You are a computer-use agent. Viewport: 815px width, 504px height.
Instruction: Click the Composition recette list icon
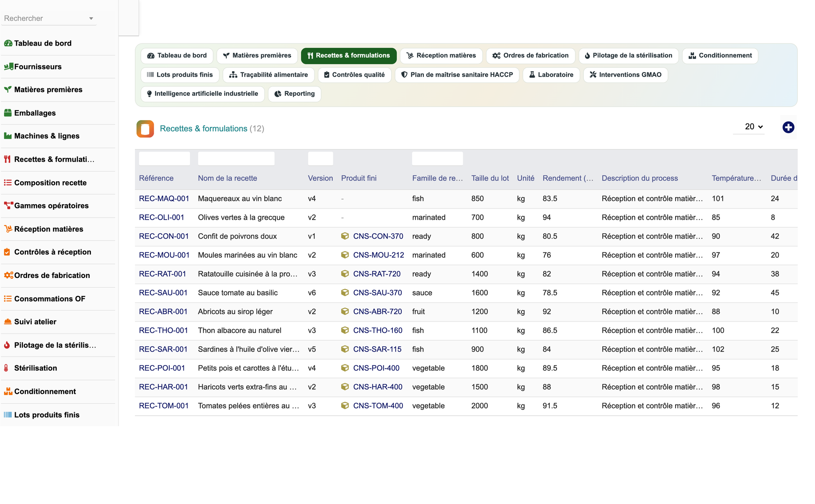(8, 183)
